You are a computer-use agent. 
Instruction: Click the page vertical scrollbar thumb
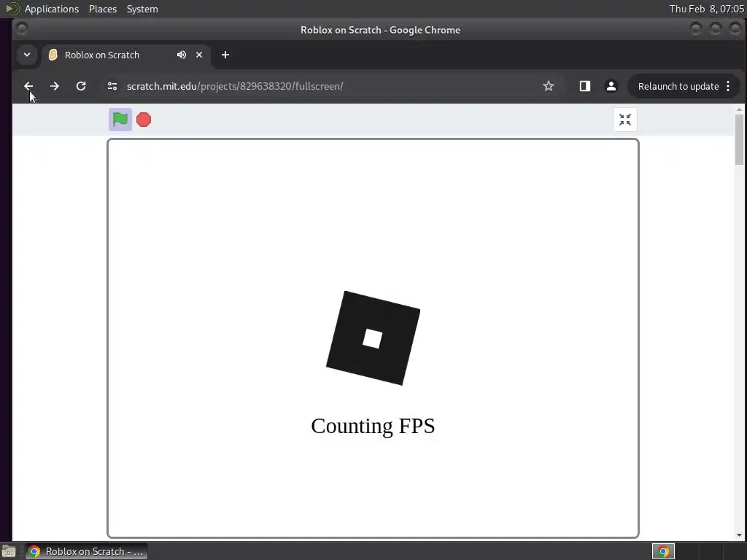tap(739, 140)
